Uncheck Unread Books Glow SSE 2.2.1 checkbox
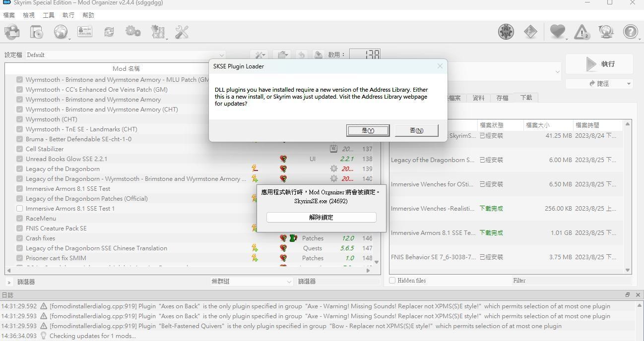This screenshot has width=644, height=341. pyautogui.click(x=20, y=159)
